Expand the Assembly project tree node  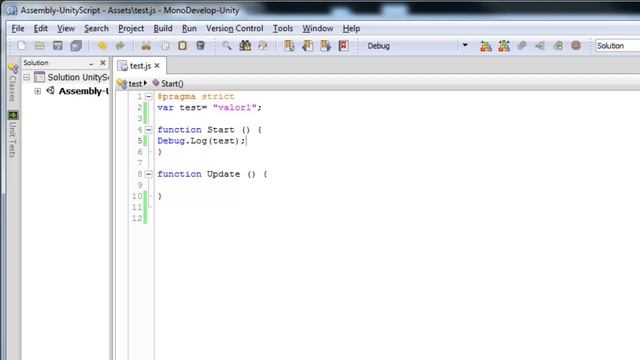pos(38,91)
